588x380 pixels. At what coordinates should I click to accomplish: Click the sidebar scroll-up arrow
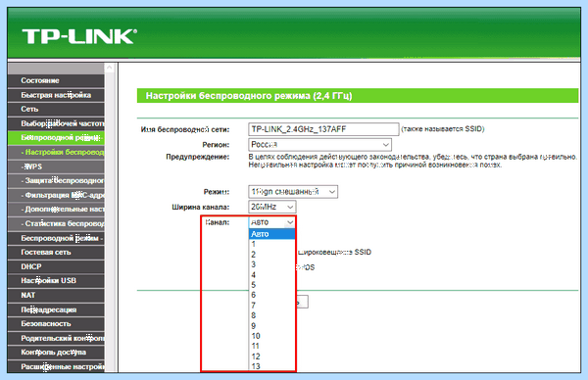pyautogui.click(x=109, y=68)
